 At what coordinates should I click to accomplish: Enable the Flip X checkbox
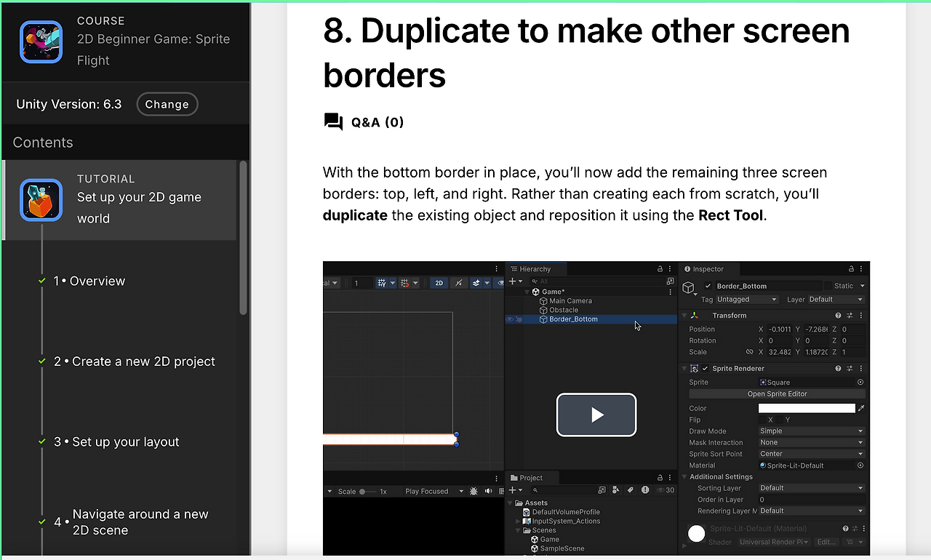pos(762,420)
